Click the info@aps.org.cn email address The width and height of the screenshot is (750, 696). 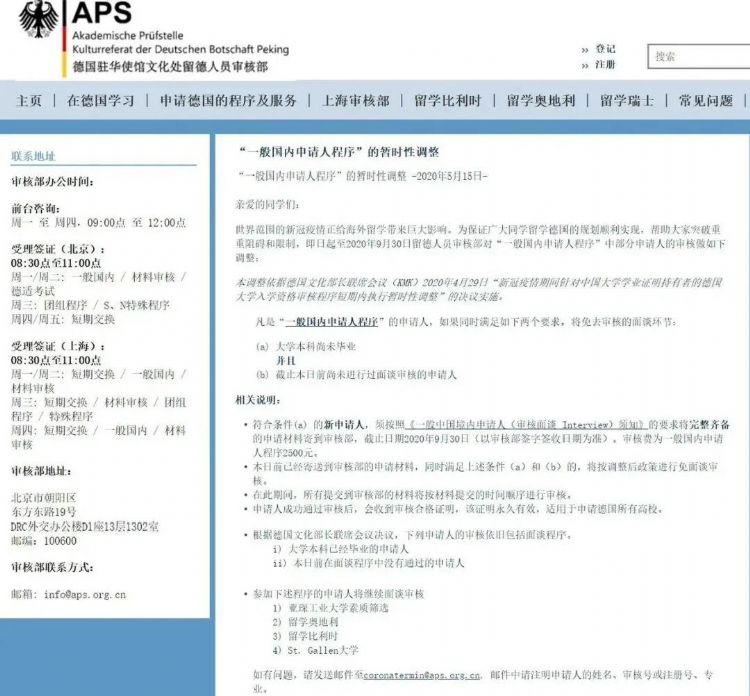[x=84, y=594]
